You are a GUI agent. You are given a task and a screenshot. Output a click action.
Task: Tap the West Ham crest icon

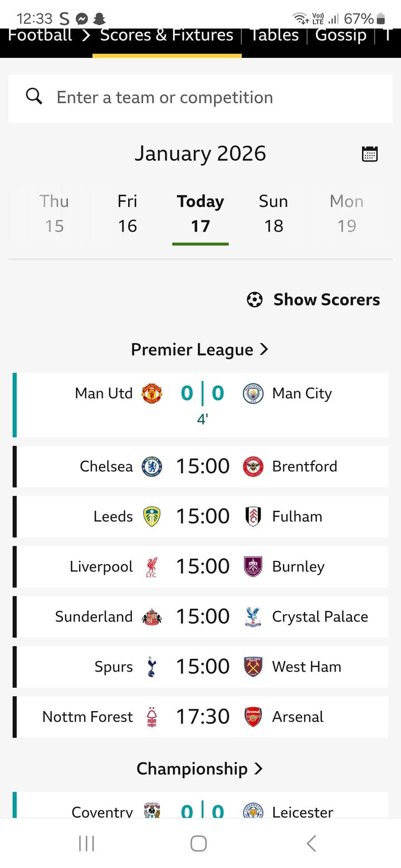pos(253,667)
